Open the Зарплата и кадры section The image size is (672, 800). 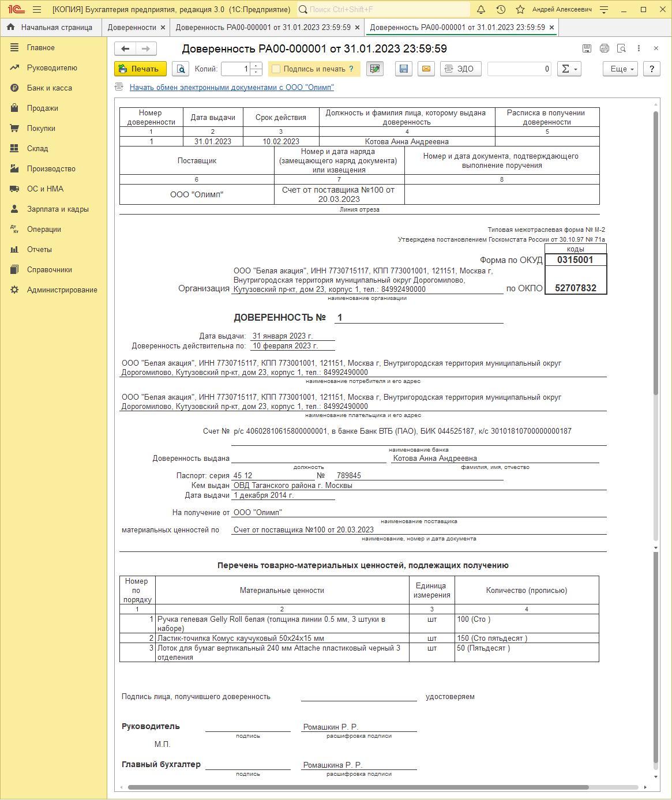58,209
